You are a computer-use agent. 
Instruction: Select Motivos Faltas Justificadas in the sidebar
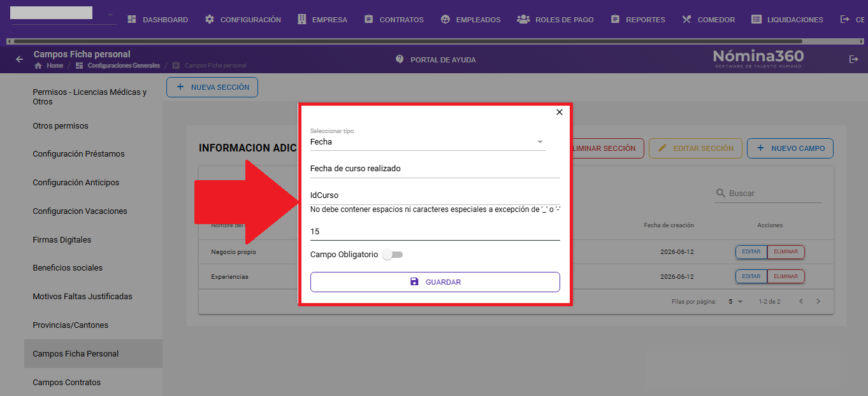(x=93, y=297)
